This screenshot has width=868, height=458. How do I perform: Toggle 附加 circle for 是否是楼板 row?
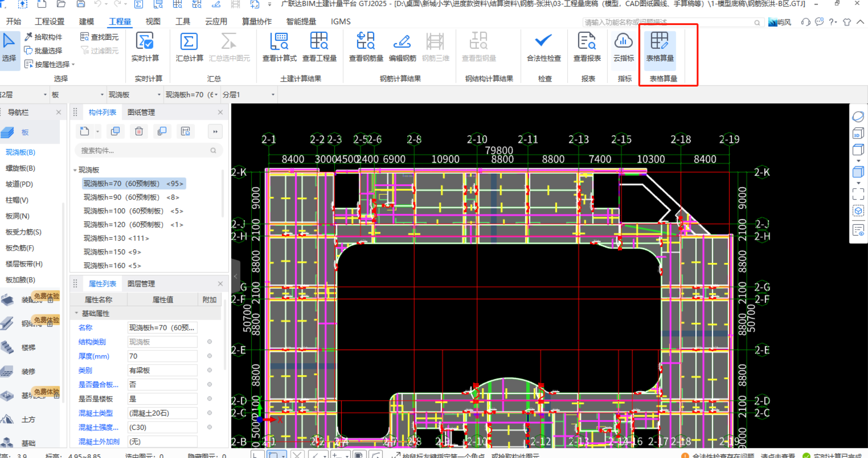tap(210, 398)
